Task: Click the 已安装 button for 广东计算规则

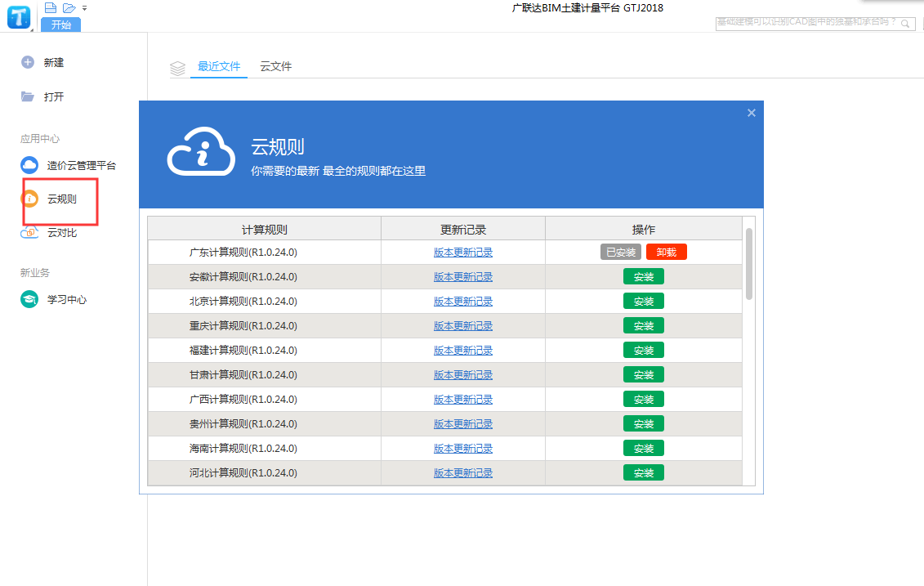Action: pos(621,252)
